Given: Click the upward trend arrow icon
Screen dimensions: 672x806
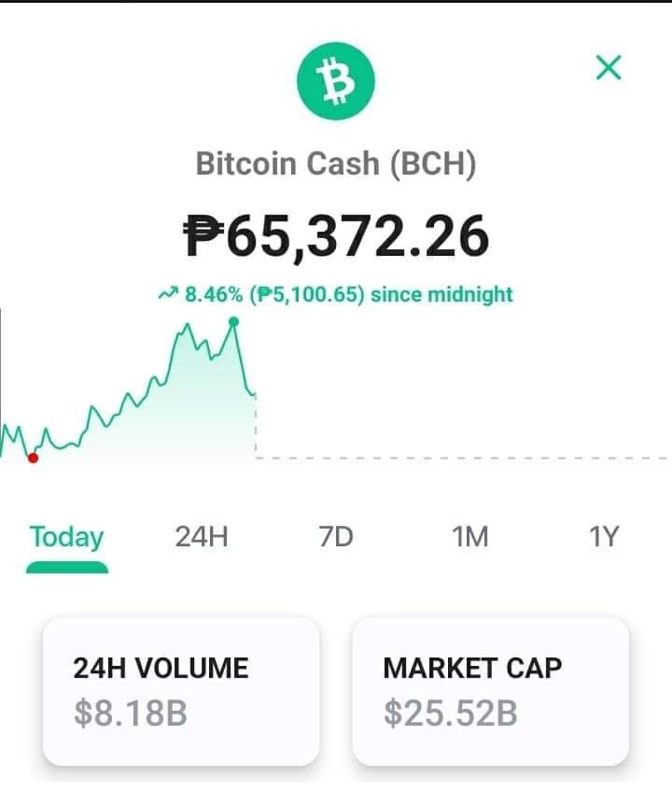Looking at the screenshot, I should (x=168, y=294).
